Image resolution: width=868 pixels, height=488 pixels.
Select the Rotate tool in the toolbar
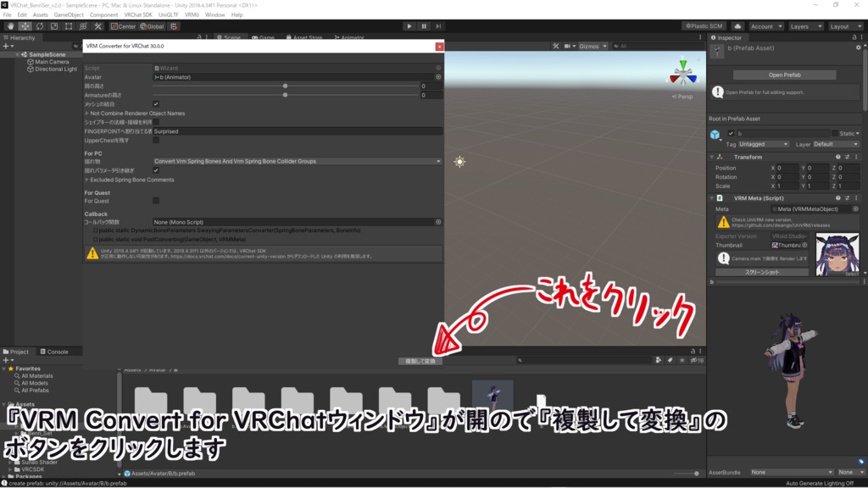click(39, 26)
